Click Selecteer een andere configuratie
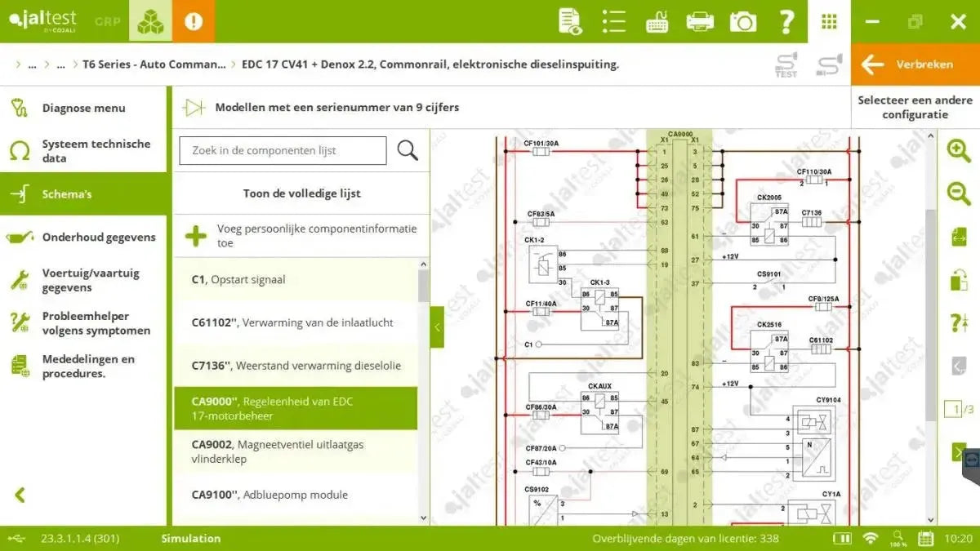The image size is (980, 551). (x=915, y=107)
